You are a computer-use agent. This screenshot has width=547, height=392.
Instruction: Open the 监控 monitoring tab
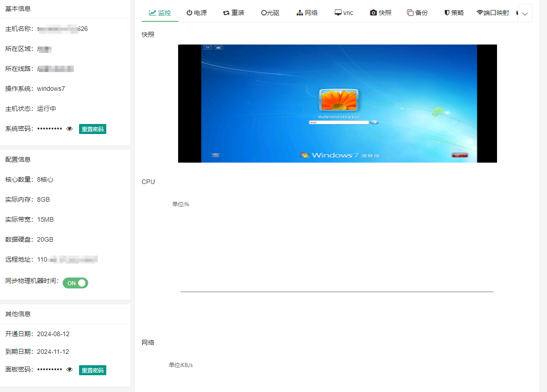[160, 13]
